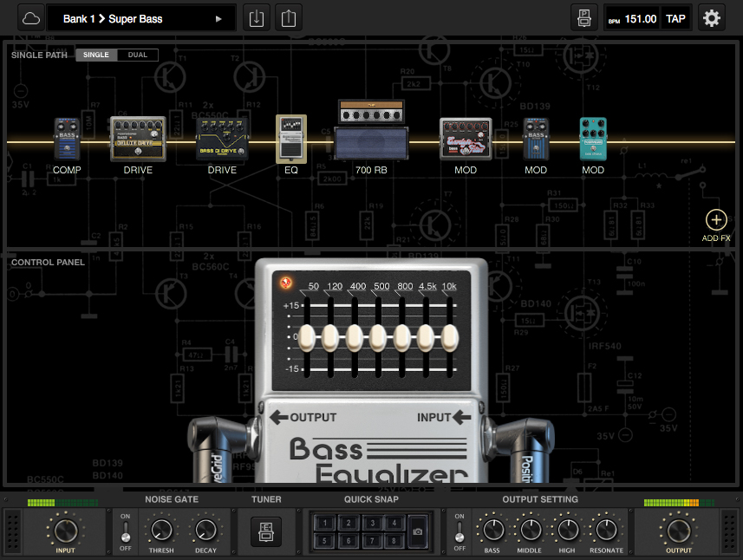Screen dimensions: 743x560
Task: Enable the Output Setting power switch
Action: point(459,531)
